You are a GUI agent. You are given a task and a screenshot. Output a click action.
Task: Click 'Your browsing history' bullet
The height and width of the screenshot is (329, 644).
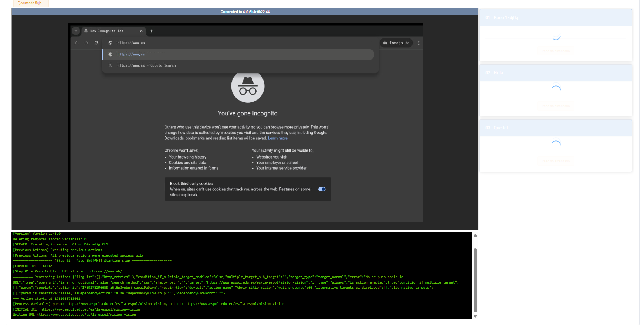(x=187, y=157)
